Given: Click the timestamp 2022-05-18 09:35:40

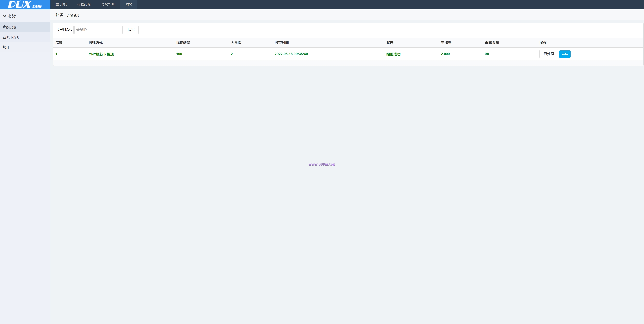Looking at the screenshot, I should (291, 54).
